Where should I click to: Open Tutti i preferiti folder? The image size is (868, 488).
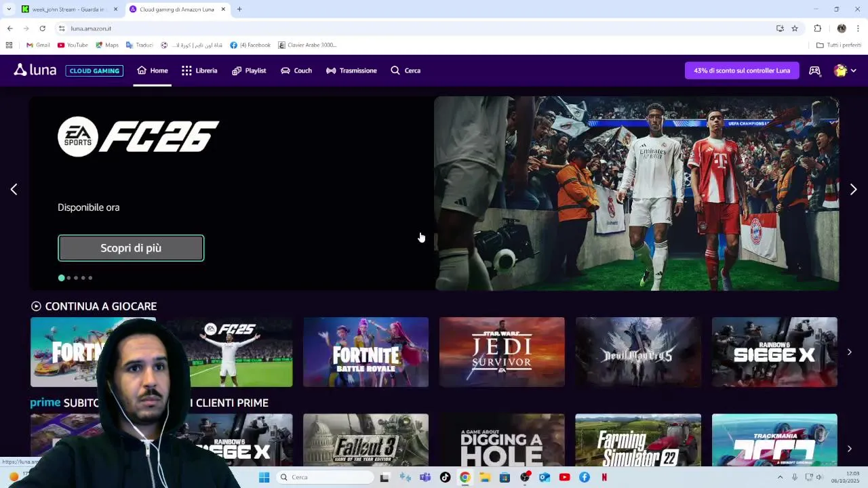[x=839, y=45]
